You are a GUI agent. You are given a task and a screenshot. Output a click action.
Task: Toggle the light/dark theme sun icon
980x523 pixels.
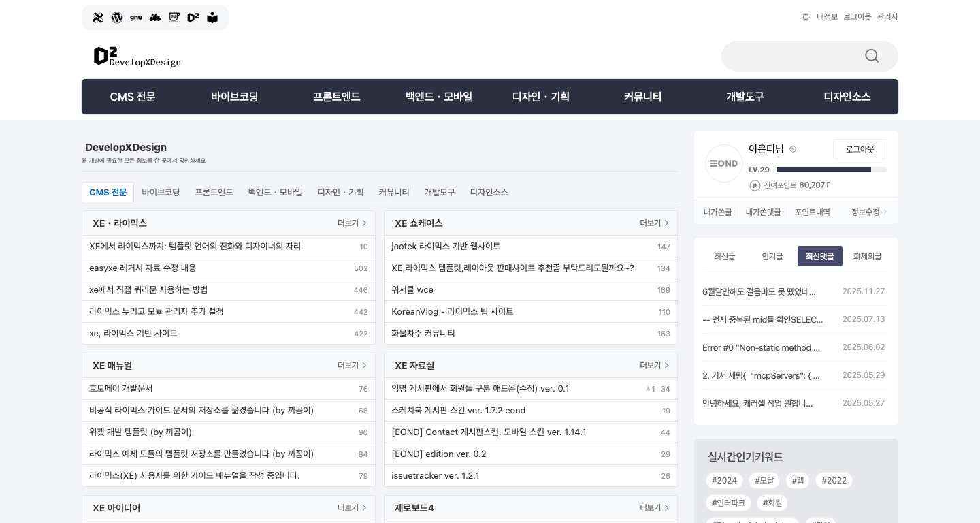(x=806, y=17)
